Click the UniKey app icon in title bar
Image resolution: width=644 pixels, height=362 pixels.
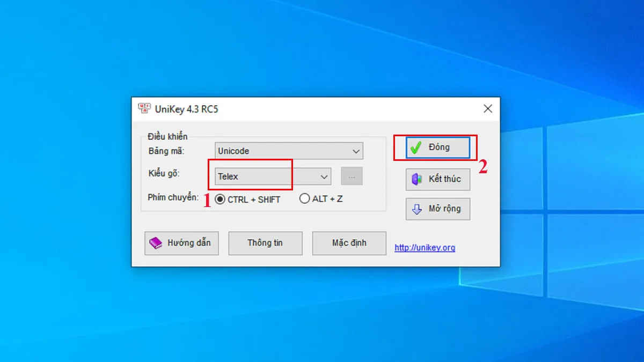coord(144,109)
